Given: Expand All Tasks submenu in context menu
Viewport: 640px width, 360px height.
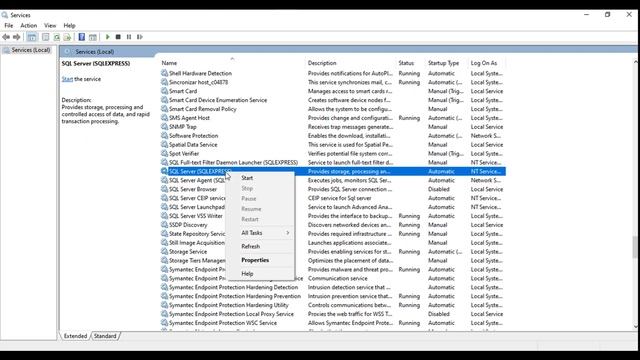Looking at the screenshot, I should pos(260,233).
